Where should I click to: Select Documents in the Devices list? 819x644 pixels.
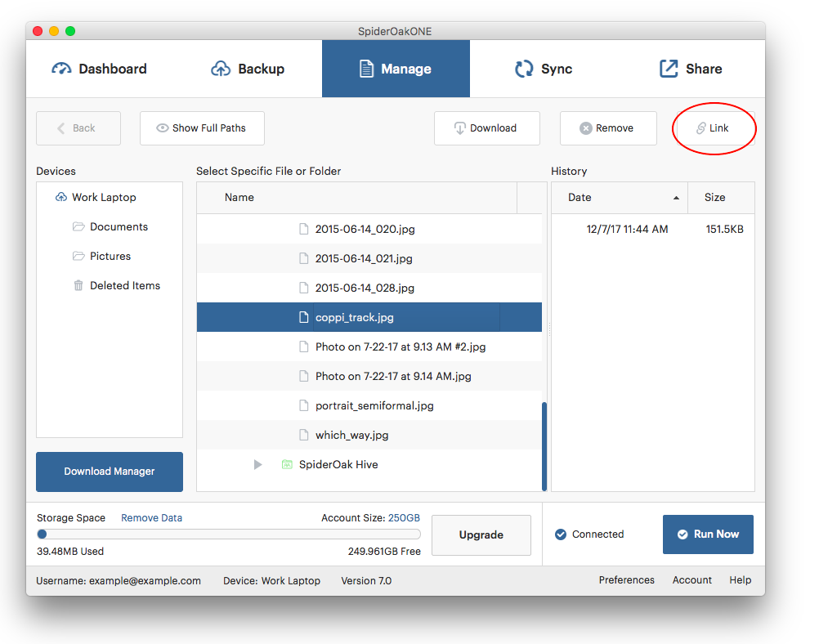click(x=119, y=226)
